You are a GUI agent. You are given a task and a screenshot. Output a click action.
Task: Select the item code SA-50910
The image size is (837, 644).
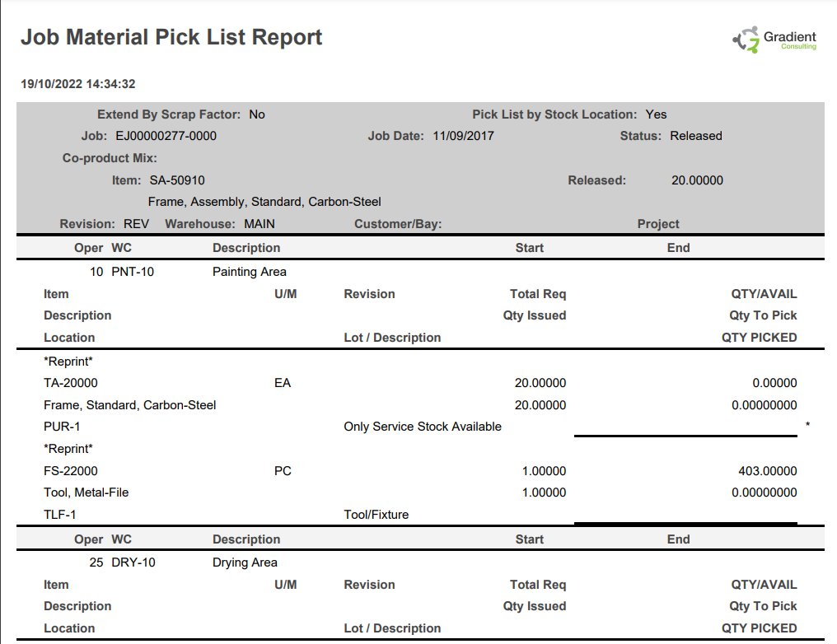coord(177,180)
